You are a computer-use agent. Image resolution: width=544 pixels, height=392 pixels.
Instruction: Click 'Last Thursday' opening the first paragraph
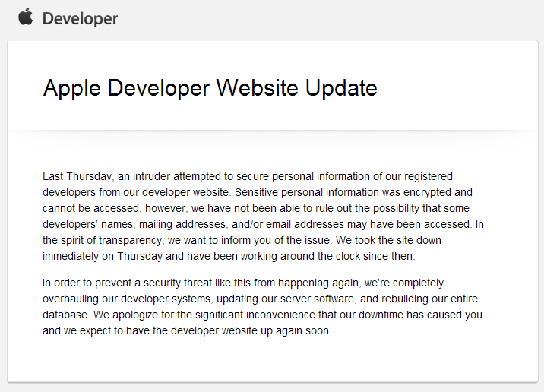click(x=77, y=176)
